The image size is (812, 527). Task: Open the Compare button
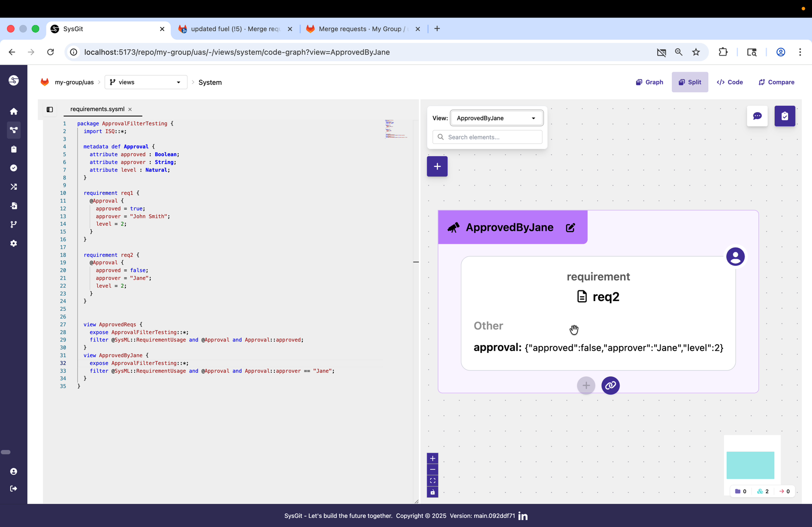776,82
